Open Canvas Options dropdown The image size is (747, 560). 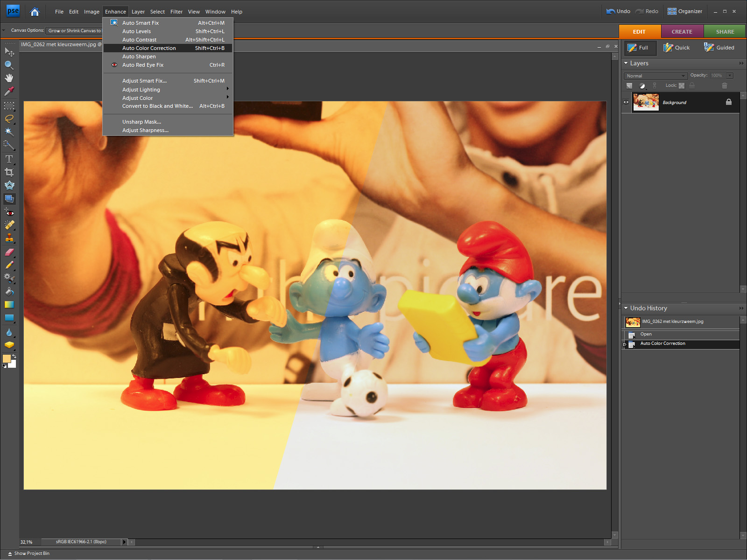click(74, 30)
